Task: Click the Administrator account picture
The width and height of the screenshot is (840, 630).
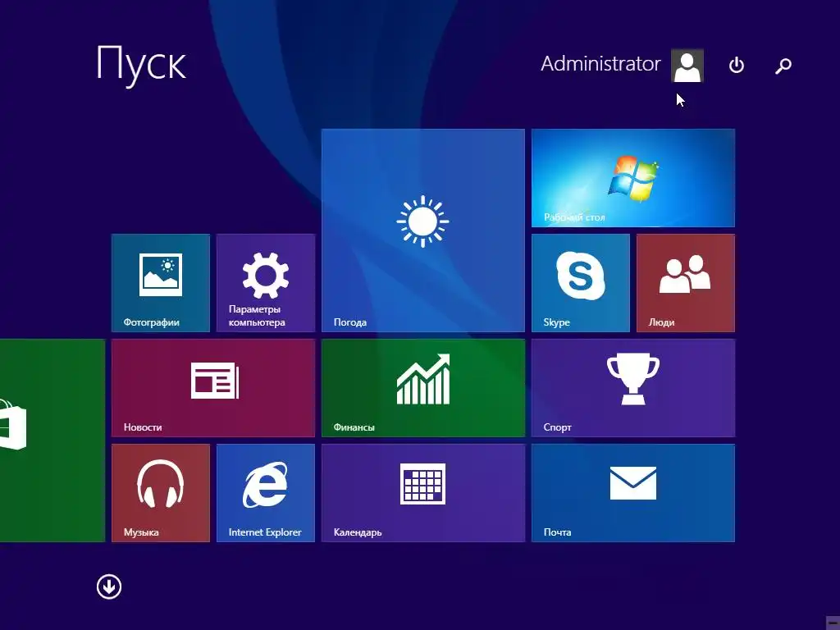Action: pos(687,66)
